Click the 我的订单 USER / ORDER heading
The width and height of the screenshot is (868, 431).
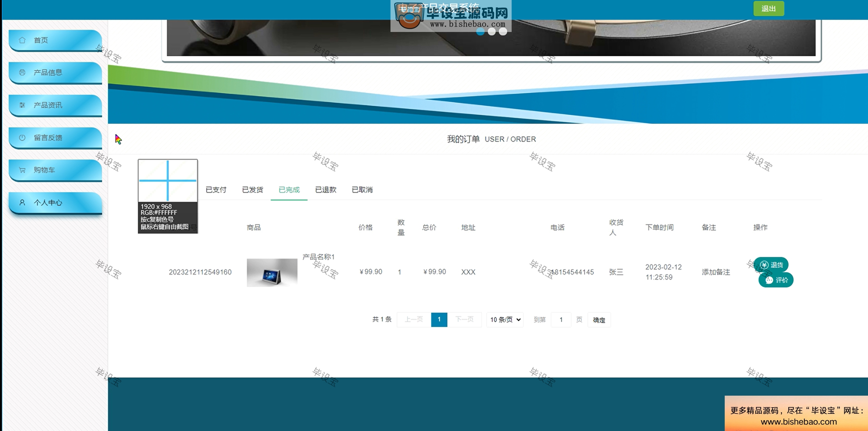pyautogui.click(x=491, y=139)
